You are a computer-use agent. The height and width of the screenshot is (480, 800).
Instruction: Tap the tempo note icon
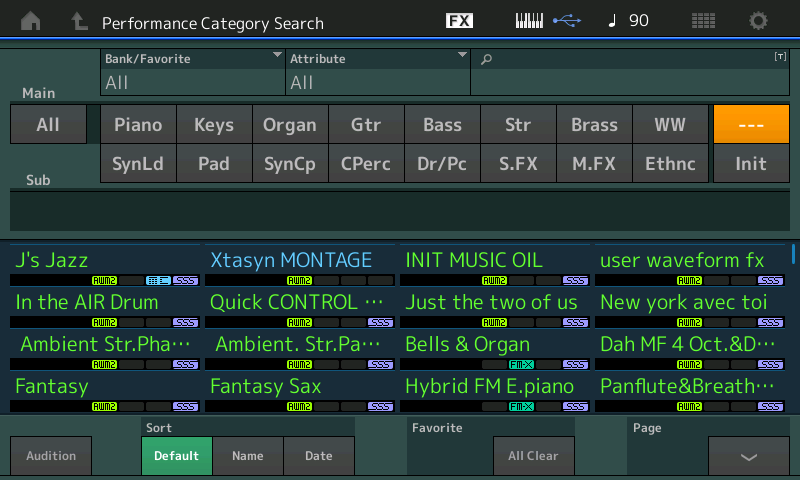click(613, 21)
